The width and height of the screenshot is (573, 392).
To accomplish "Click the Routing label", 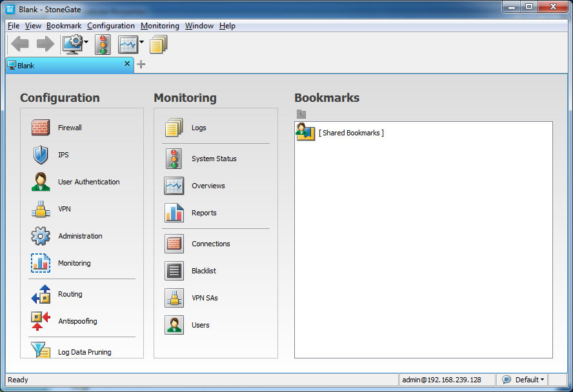I will [70, 294].
